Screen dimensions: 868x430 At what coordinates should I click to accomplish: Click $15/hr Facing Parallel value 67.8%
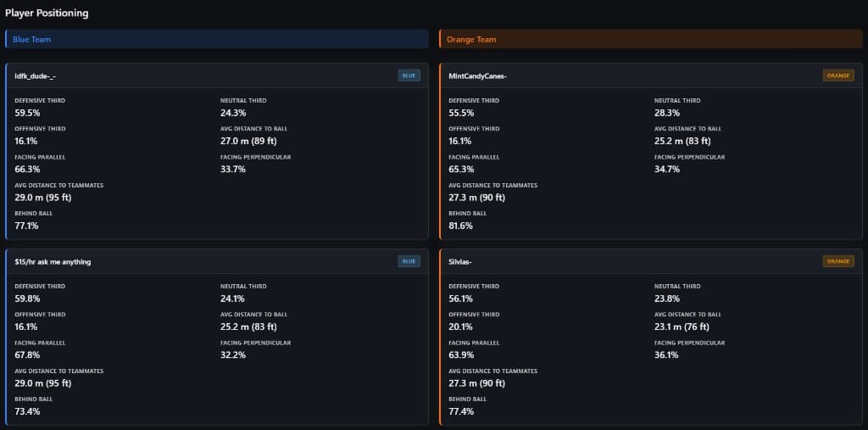pyautogui.click(x=27, y=355)
